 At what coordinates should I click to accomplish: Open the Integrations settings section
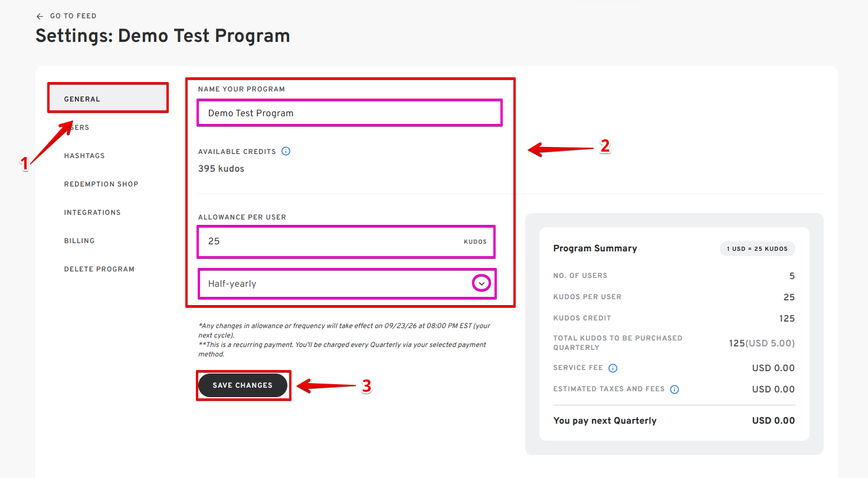click(92, 212)
